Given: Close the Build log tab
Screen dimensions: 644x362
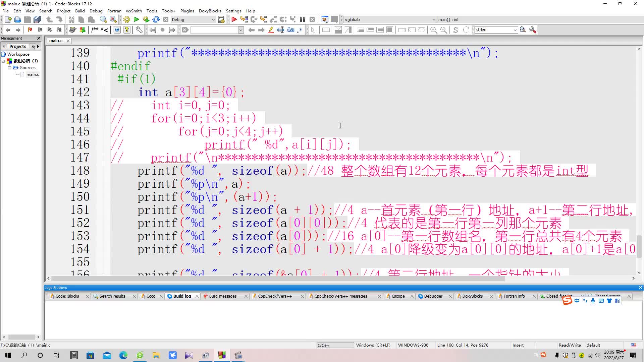Looking at the screenshot, I should [x=197, y=296].
